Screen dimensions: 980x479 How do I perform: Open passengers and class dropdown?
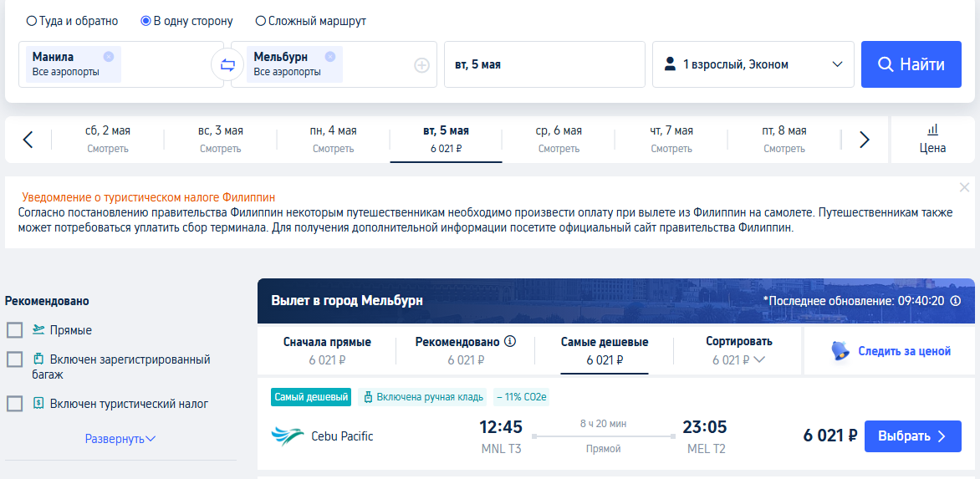coord(753,64)
